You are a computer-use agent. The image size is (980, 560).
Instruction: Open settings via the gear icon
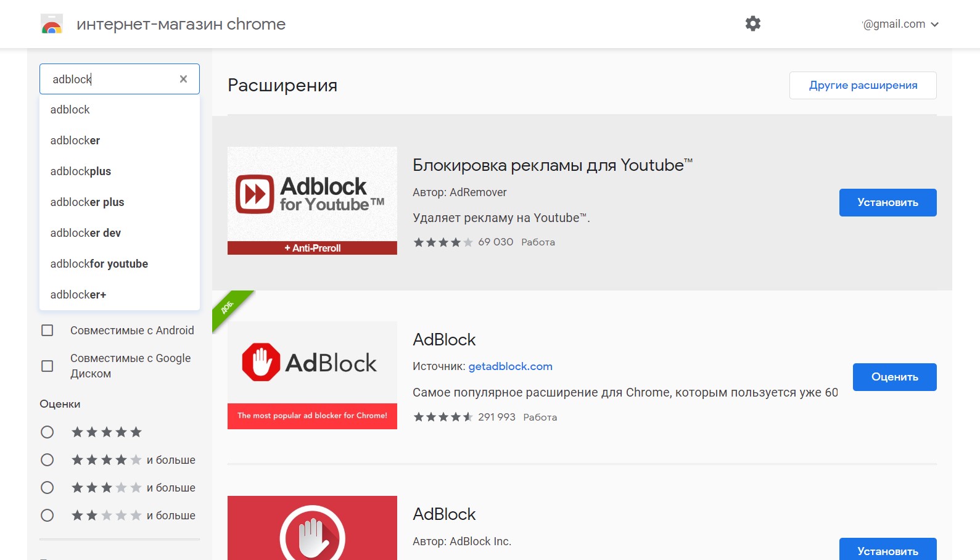[x=752, y=23]
